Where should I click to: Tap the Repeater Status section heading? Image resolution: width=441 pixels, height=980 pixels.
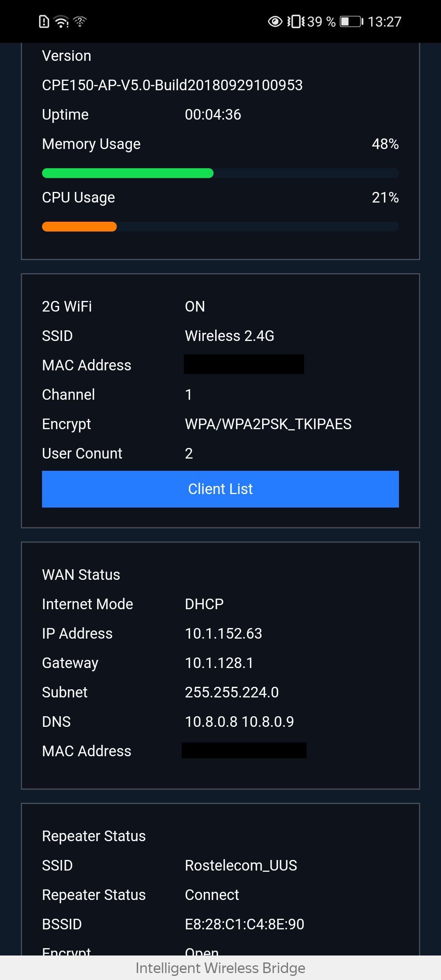click(x=94, y=836)
